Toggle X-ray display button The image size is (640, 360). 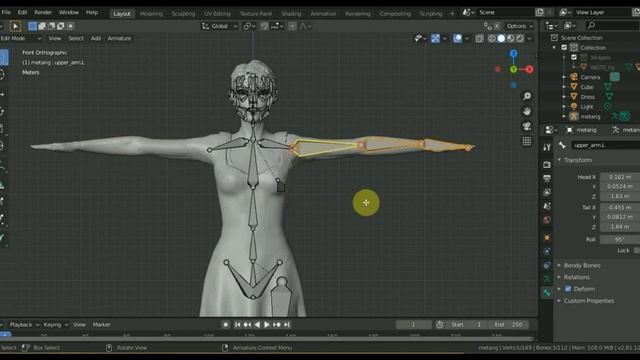(479, 38)
